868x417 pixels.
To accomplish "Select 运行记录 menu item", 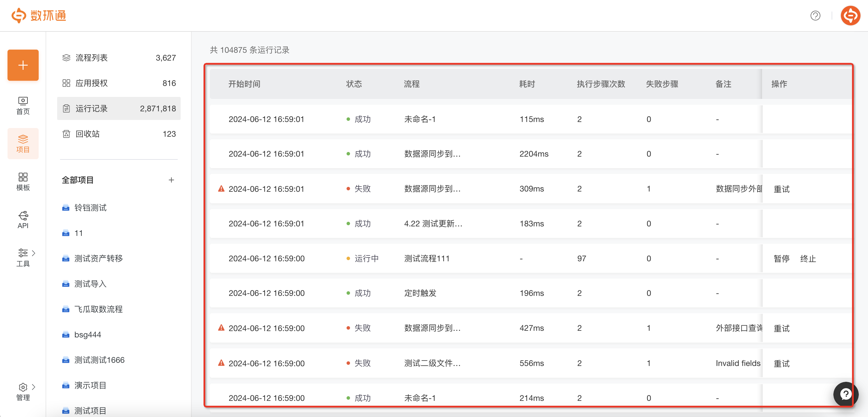I will (x=119, y=108).
